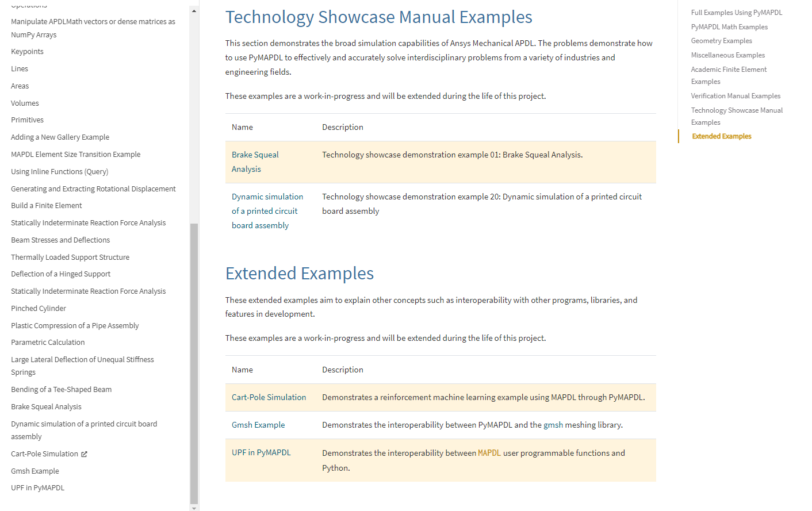Jump to Verification Manual Examples section
The image size is (812, 511).
coord(736,96)
